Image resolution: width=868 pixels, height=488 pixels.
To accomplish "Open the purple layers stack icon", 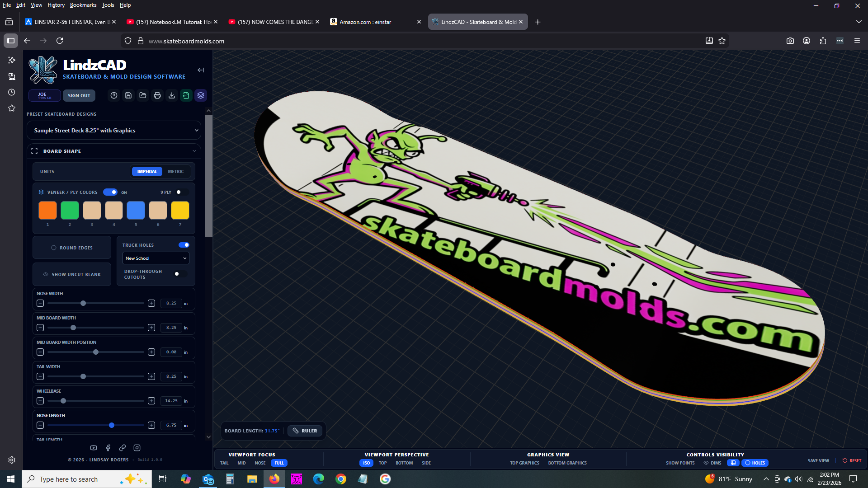I will tap(201, 95).
